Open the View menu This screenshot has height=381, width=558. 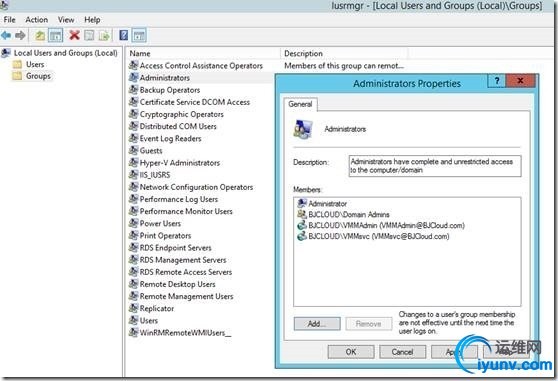click(66, 20)
